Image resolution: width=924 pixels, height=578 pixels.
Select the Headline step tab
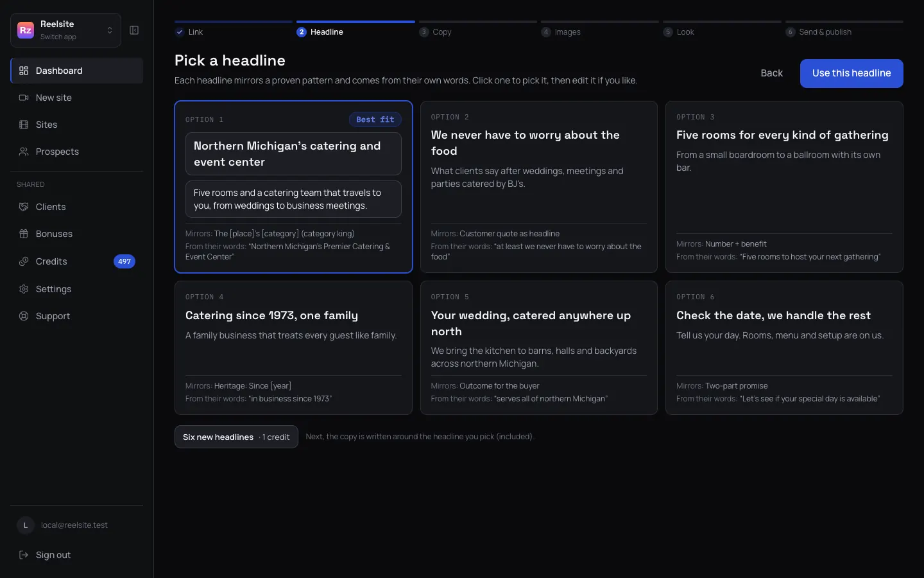[355, 30]
